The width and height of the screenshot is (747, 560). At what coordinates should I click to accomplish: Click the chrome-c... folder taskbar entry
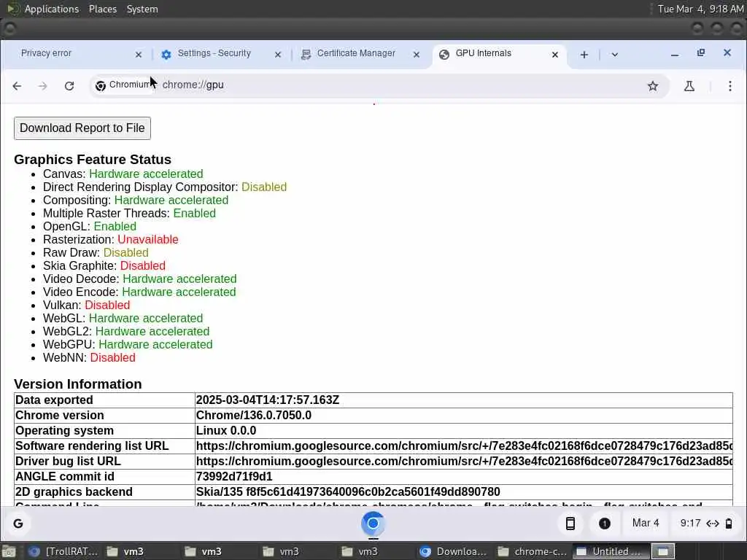coord(532,551)
